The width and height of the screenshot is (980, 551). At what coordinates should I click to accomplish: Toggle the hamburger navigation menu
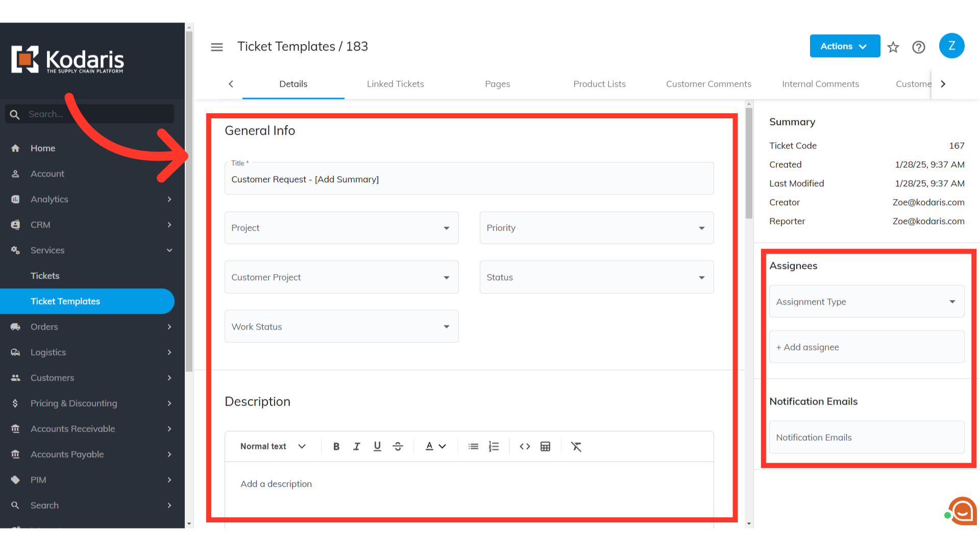[217, 47]
